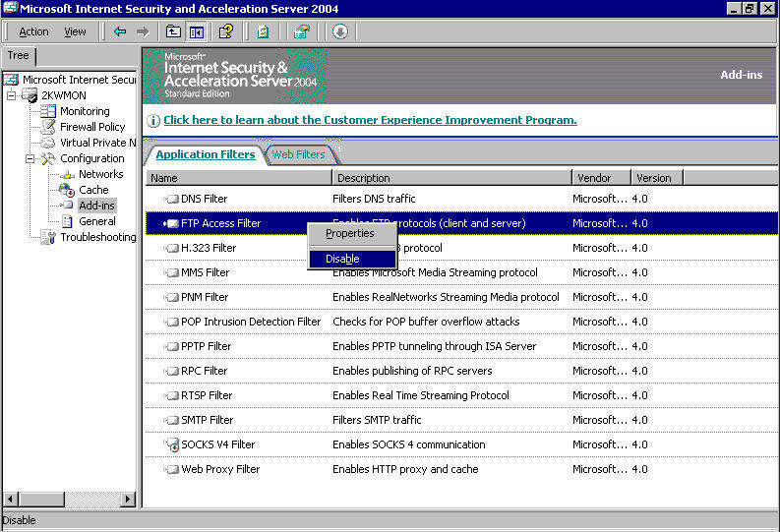The width and height of the screenshot is (780, 532).
Task: Click 'Checks for POP buffer overflow attacks'
Action: click(x=426, y=322)
